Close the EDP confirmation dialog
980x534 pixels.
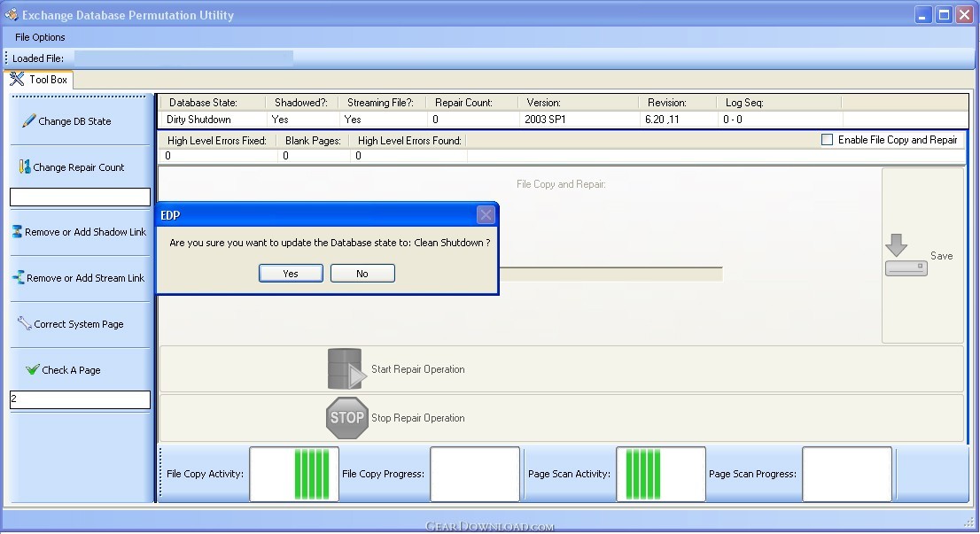pyautogui.click(x=486, y=215)
